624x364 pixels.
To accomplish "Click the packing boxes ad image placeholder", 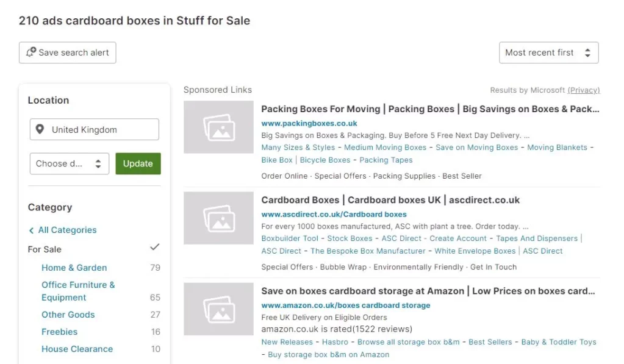I will tap(218, 127).
